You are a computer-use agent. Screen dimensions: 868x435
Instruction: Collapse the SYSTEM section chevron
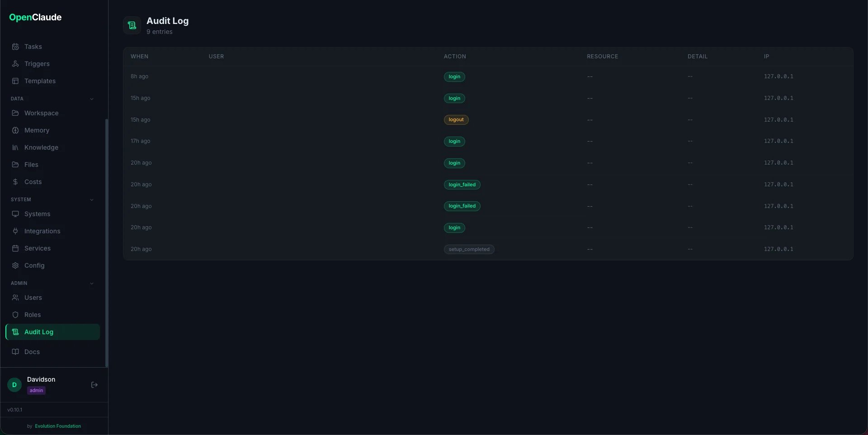click(x=92, y=200)
